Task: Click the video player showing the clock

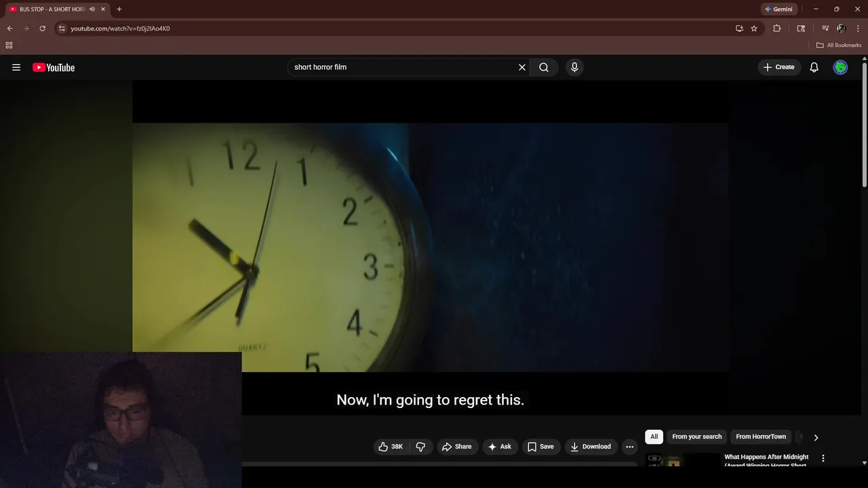Action: coord(431,247)
